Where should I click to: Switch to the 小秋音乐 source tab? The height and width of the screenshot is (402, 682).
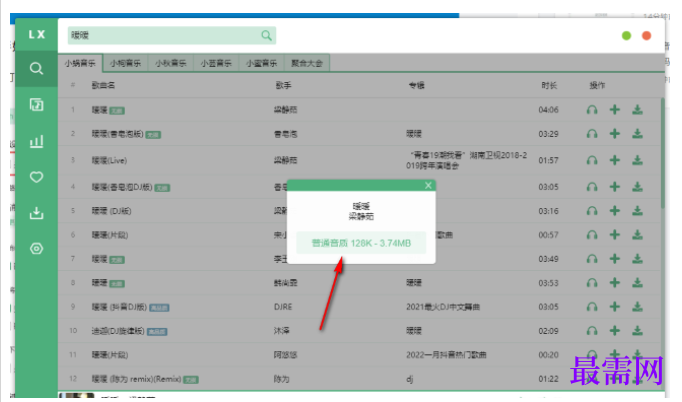(170, 64)
